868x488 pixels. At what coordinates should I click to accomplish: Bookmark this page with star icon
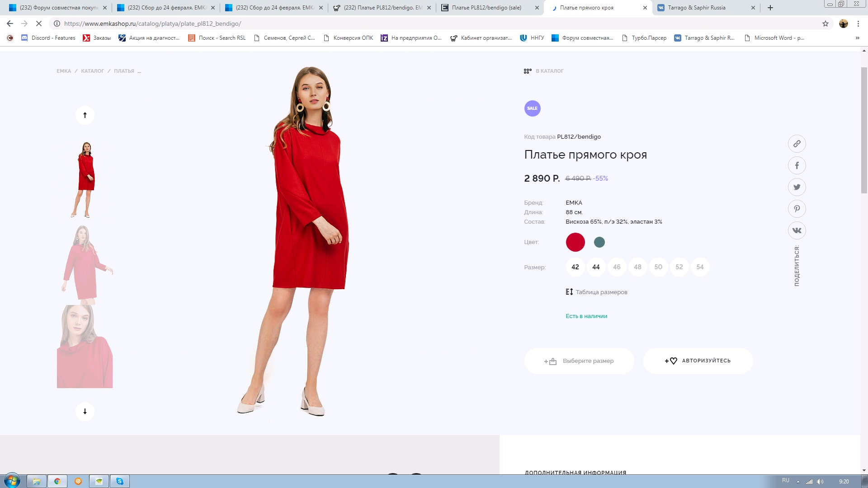[x=825, y=23]
